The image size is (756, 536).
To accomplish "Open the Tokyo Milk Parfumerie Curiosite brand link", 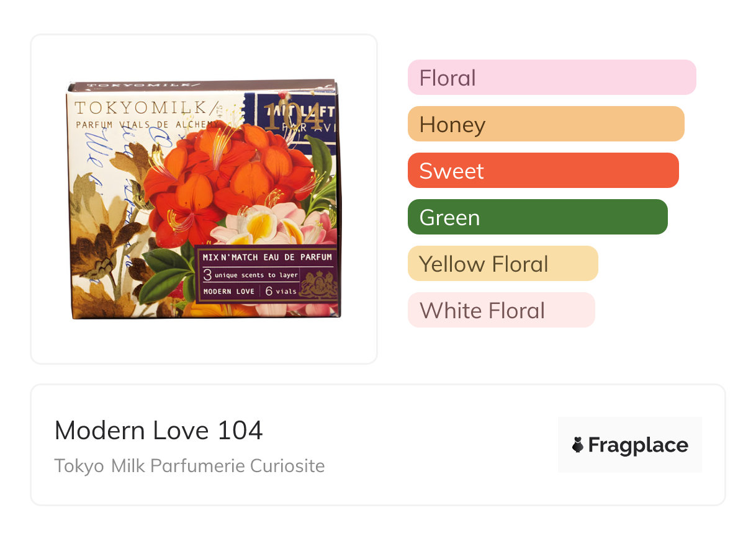I will coord(189,466).
